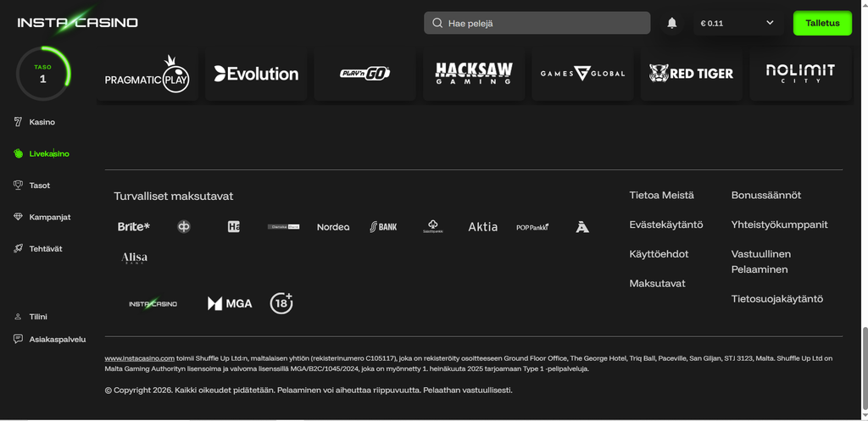
Task: Click the Kasino slot-seven icon
Action: pyautogui.click(x=18, y=122)
